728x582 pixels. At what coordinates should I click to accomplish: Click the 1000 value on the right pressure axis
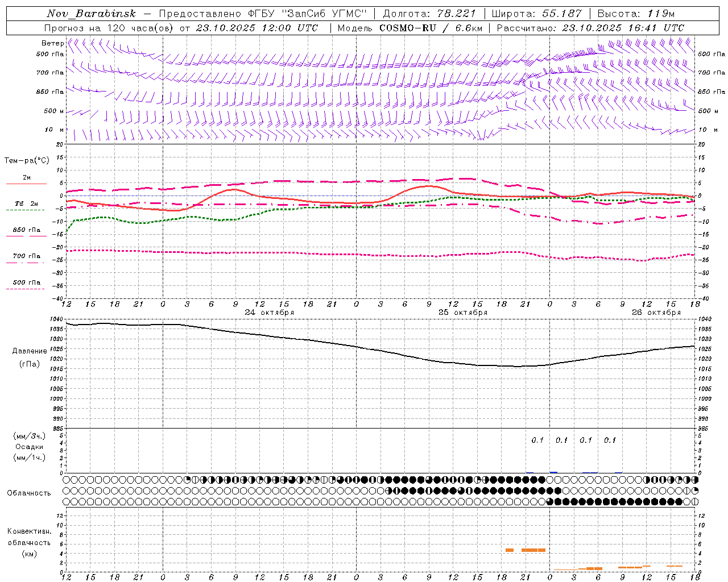tap(705, 399)
